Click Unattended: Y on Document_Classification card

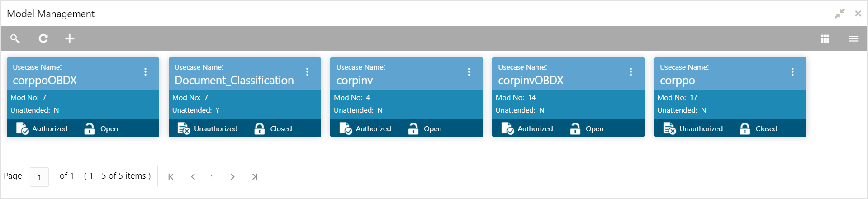click(196, 110)
